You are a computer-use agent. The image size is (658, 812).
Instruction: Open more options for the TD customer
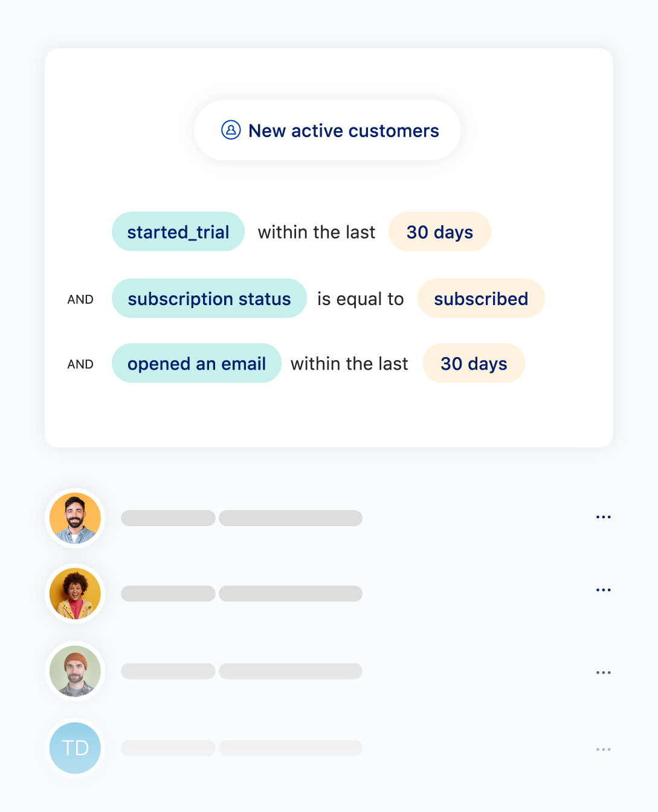pyautogui.click(x=603, y=749)
